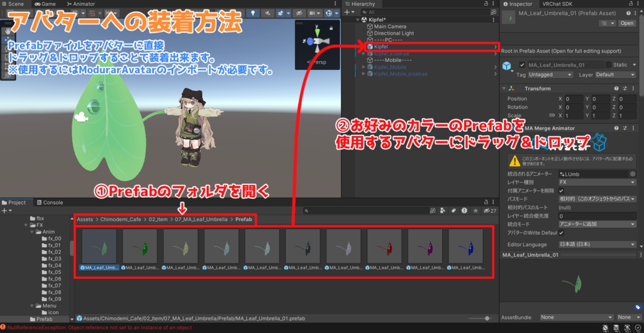The height and width of the screenshot is (333, 644).
Task: Click Chimodemi_Cafe in breadcrumb path
Action: (x=121, y=220)
